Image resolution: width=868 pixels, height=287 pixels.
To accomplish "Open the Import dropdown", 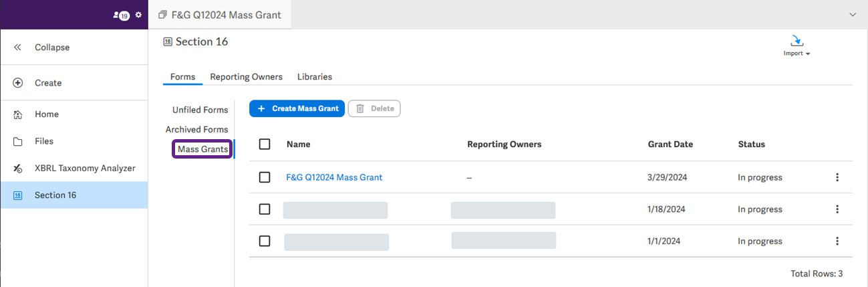I will 797,46.
